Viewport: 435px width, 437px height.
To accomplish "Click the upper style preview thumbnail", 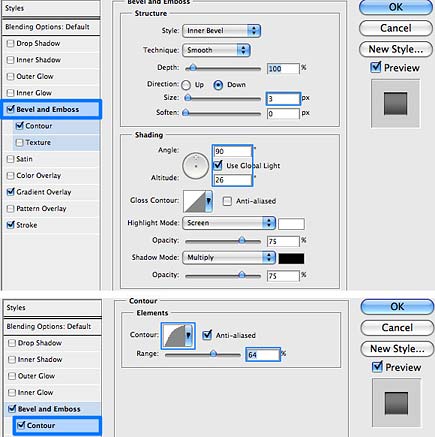I will point(395,104).
